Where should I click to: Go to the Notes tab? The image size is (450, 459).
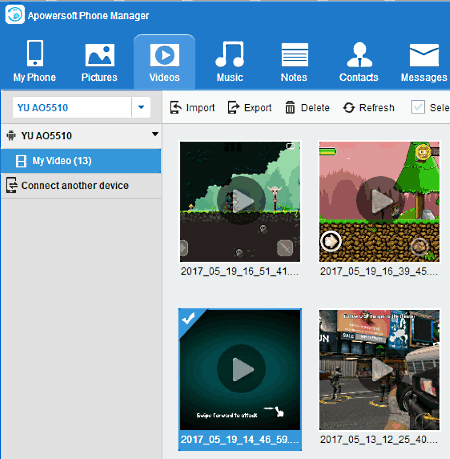(294, 63)
